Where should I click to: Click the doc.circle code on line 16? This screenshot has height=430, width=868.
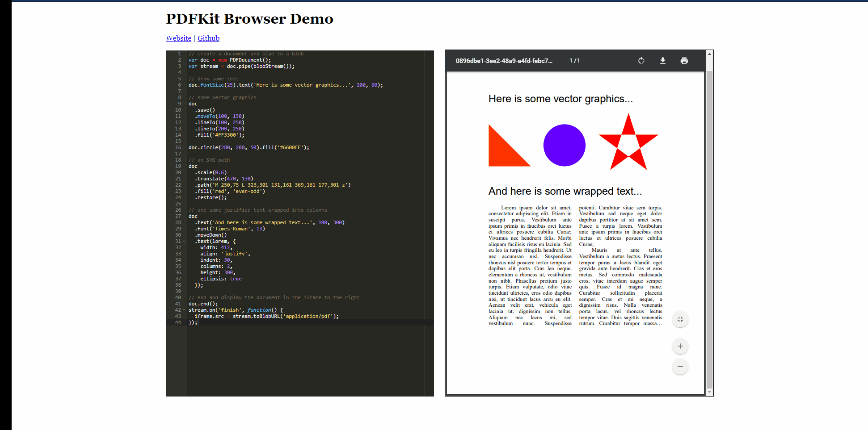pyautogui.click(x=249, y=147)
